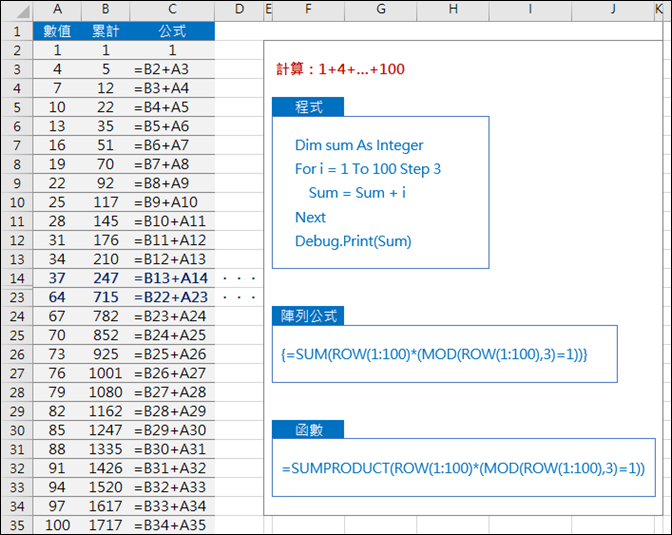672x535 pixels.
Task: Select cell containing =B3+A4
Action: pyautogui.click(x=172, y=88)
